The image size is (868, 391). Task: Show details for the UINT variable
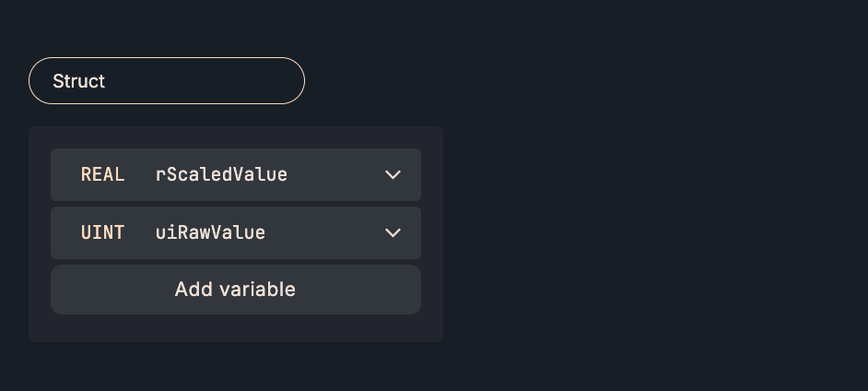393,232
